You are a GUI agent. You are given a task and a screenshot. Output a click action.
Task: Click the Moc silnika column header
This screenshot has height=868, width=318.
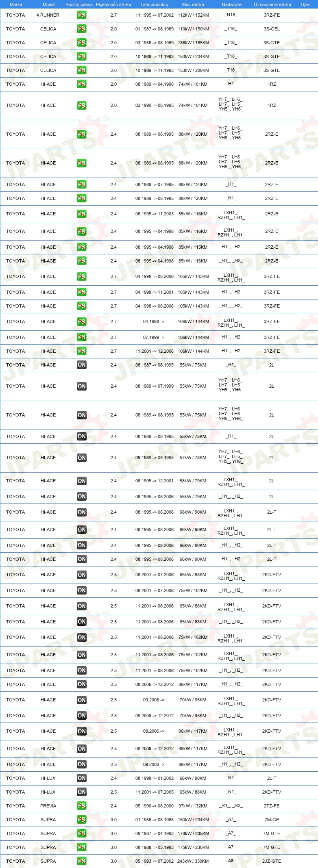[x=193, y=4]
